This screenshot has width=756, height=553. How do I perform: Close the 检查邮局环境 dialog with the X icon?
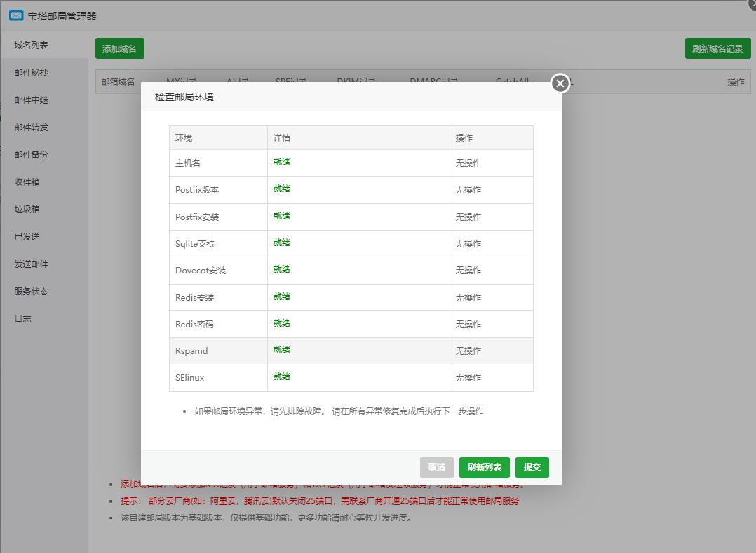[x=560, y=84]
